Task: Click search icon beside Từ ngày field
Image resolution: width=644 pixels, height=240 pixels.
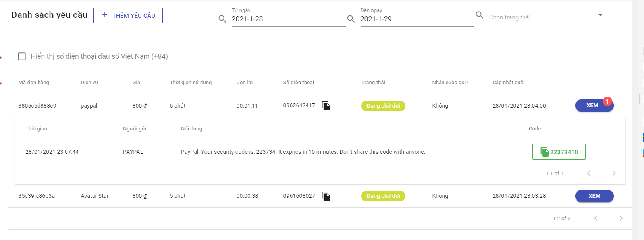Action: pyautogui.click(x=222, y=19)
